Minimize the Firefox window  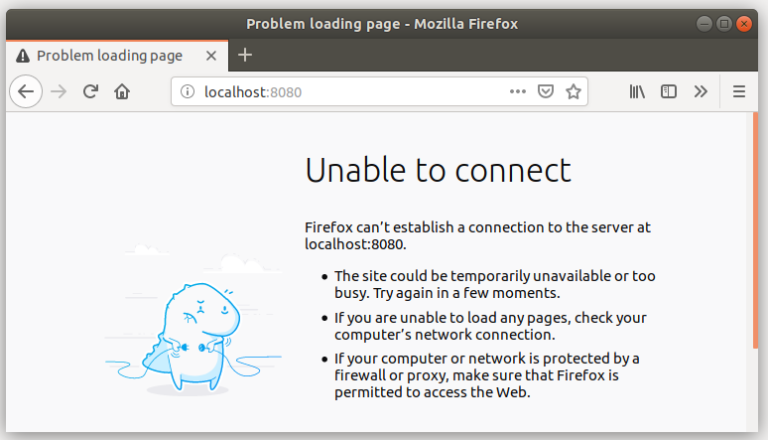point(704,23)
